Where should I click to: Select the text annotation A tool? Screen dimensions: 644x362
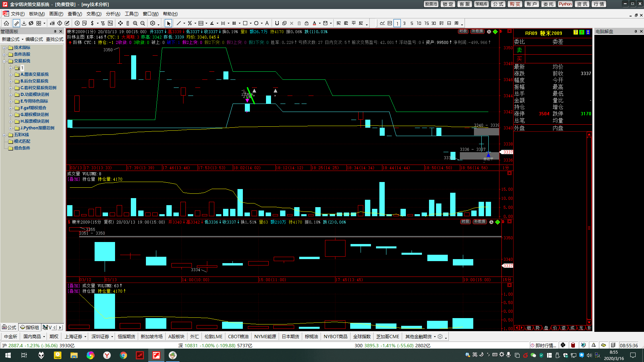[267, 23]
